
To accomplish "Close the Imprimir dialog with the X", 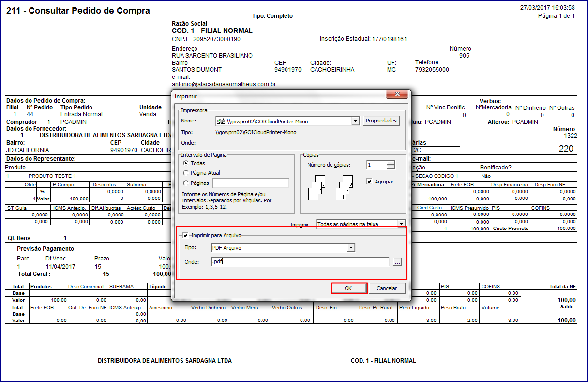I will pyautogui.click(x=397, y=94).
